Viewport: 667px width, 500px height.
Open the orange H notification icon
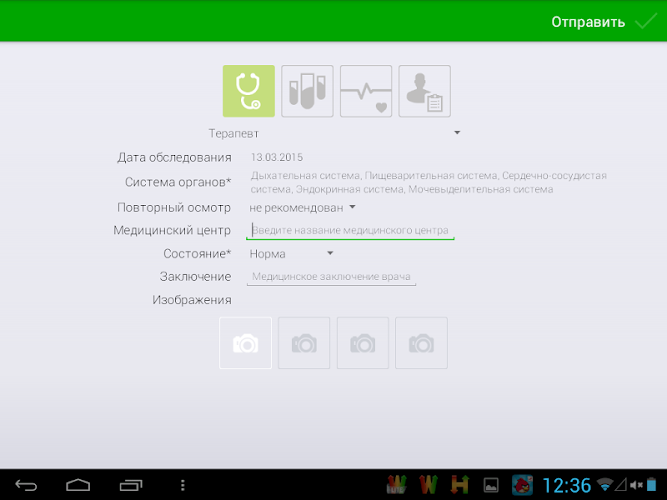coord(459,485)
